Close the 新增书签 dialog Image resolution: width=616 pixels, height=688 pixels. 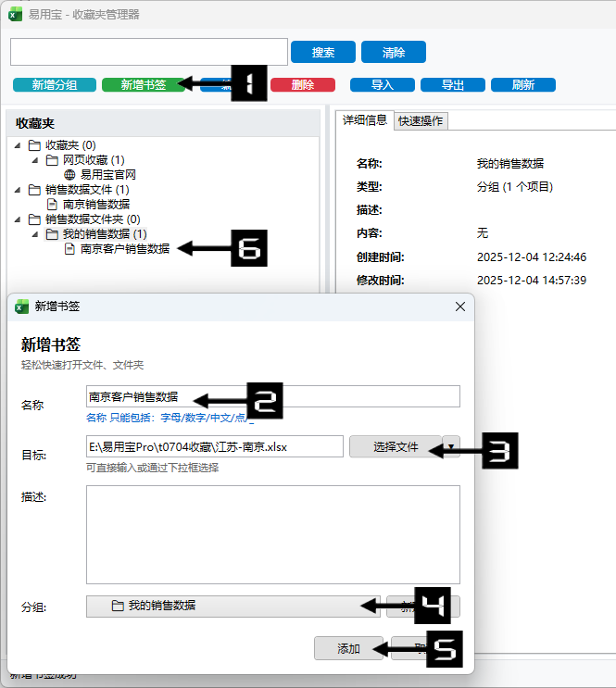pos(460,306)
